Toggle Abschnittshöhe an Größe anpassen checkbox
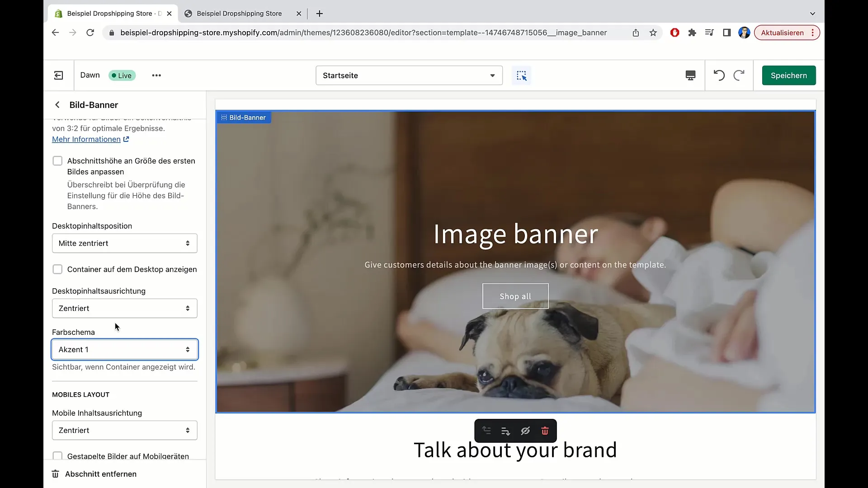Image resolution: width=868 pixels, height=488 pixels. coord(57,161)
